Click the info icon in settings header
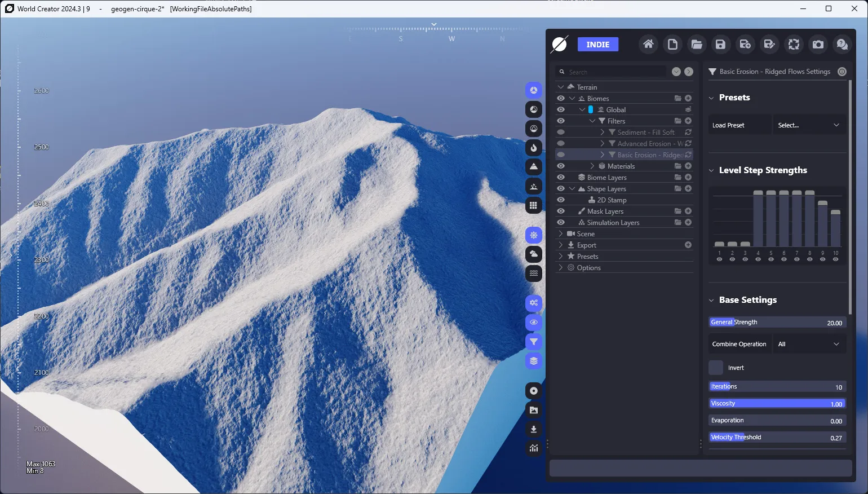The width and height of the screenshot is (868, 494). click(842, 72)
